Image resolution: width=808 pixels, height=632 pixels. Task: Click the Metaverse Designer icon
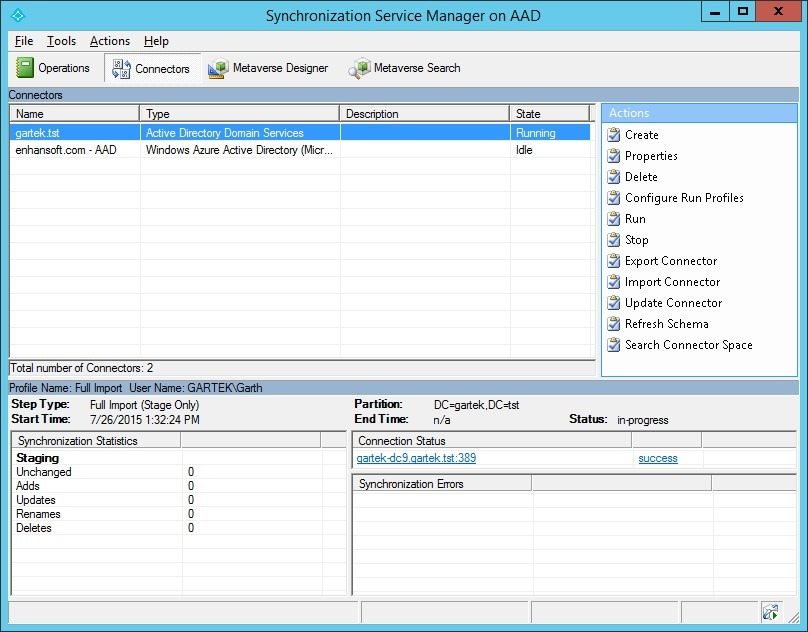click(218, 68)
